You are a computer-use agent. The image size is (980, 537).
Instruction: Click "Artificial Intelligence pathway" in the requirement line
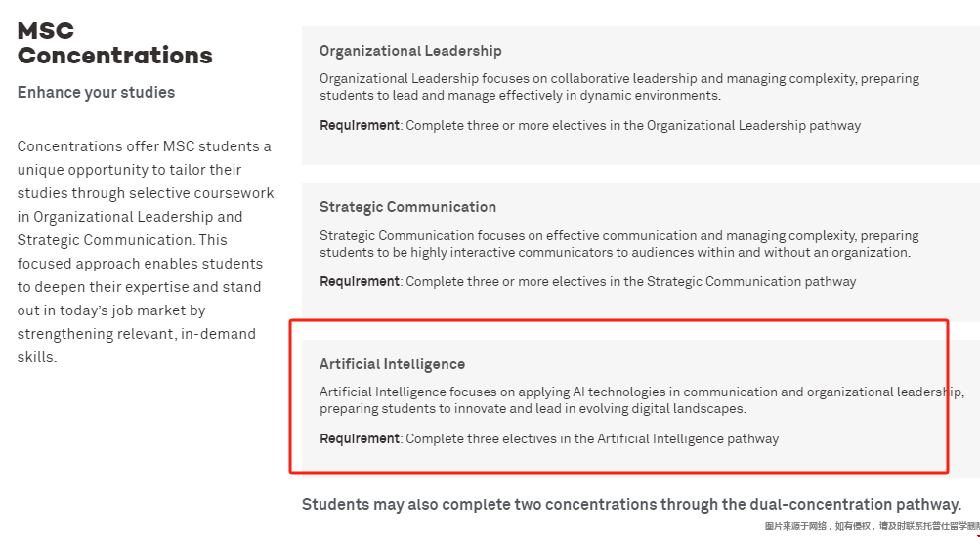click(688, 438)
